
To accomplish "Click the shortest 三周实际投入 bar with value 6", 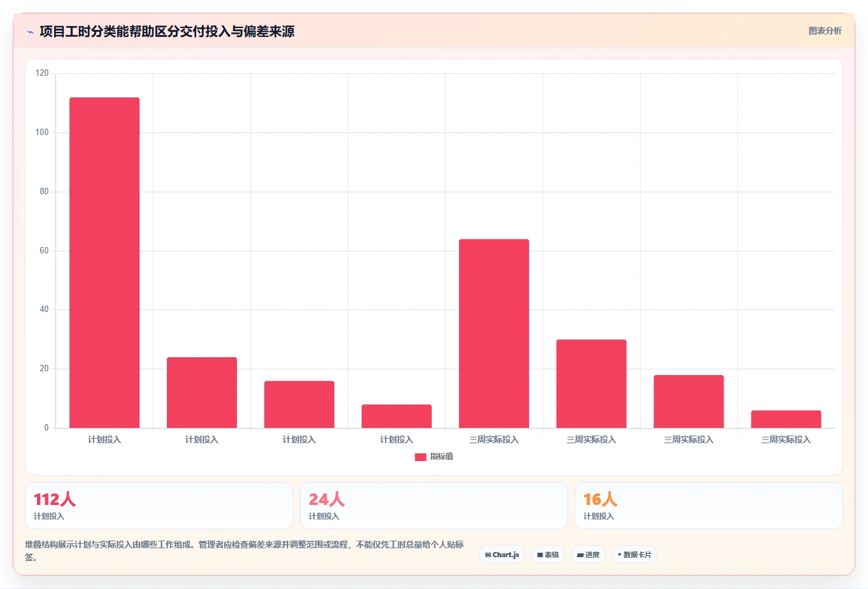I will (x=786, y=419).
